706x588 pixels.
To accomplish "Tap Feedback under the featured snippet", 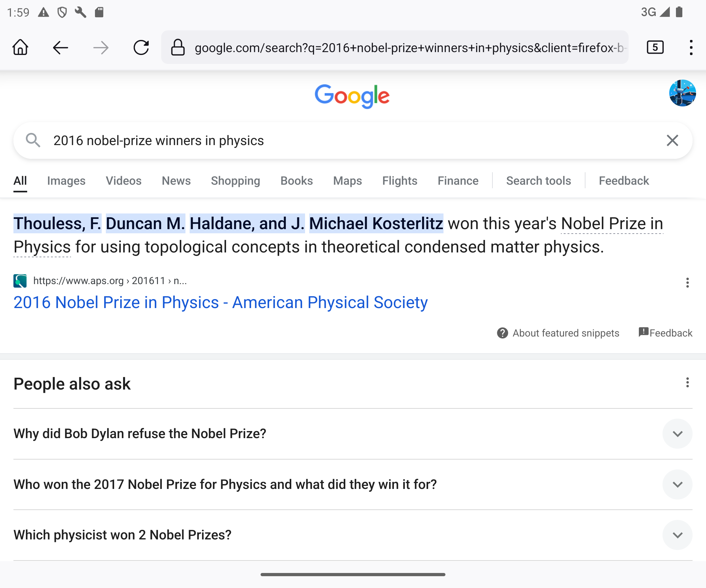I will tap(665, 333).
